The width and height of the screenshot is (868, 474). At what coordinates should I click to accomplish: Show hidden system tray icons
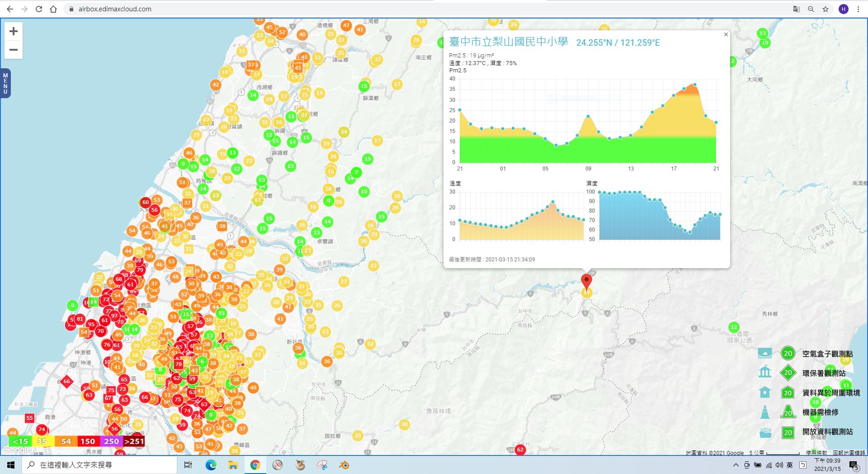[736, 465]
